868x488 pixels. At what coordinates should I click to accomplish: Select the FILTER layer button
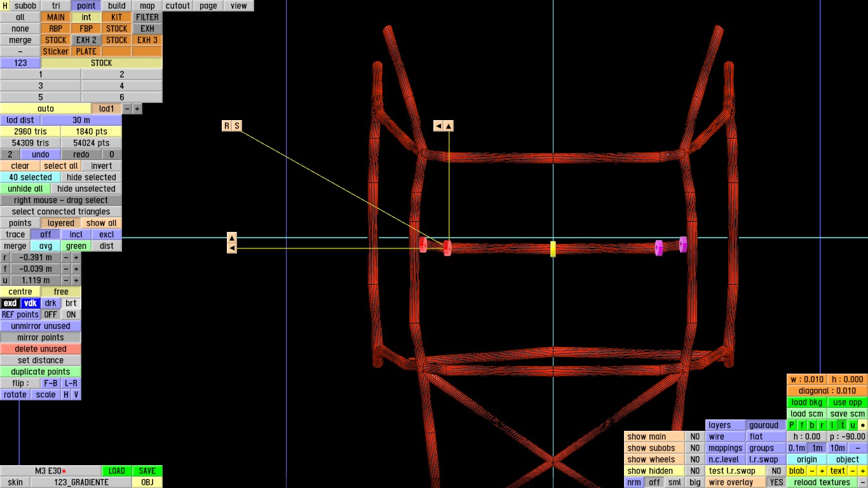point(147,17)
